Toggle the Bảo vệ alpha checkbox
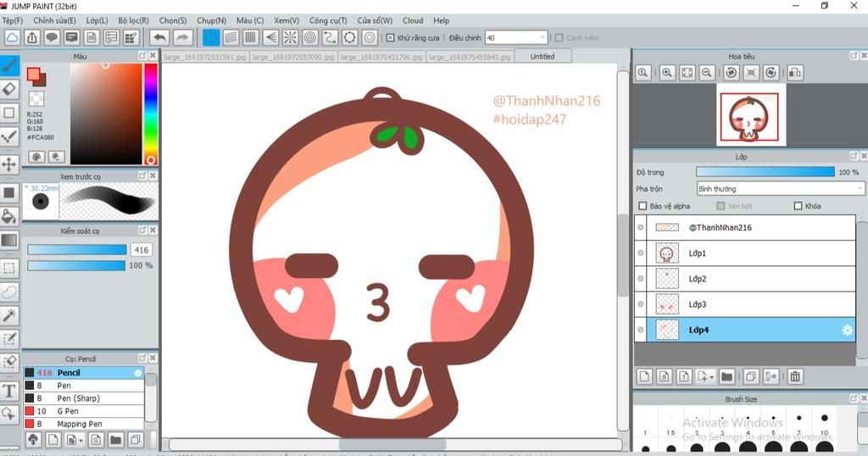The image size is (868, 456). [643, 206]
